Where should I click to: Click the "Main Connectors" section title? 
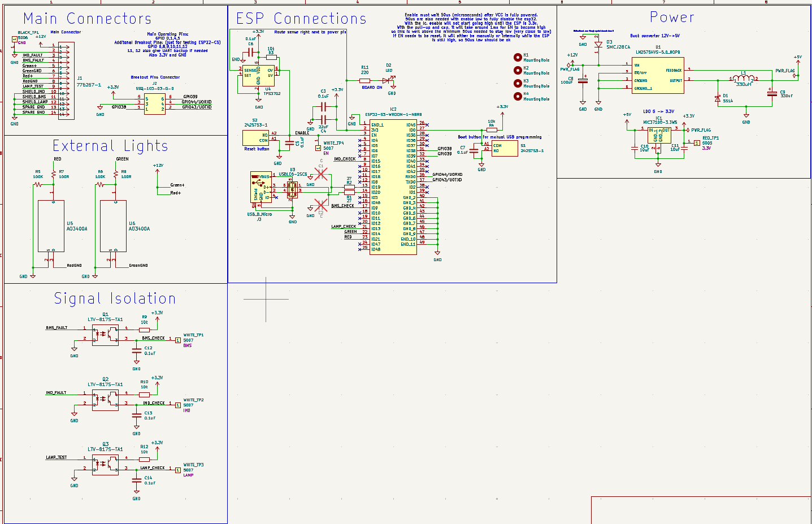(x=88, y=19)
